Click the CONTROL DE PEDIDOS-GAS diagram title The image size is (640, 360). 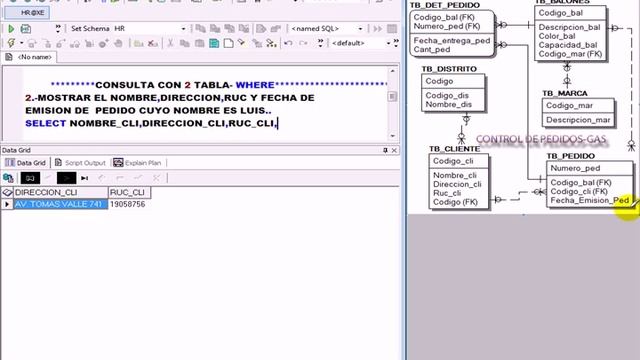[541, 139]
